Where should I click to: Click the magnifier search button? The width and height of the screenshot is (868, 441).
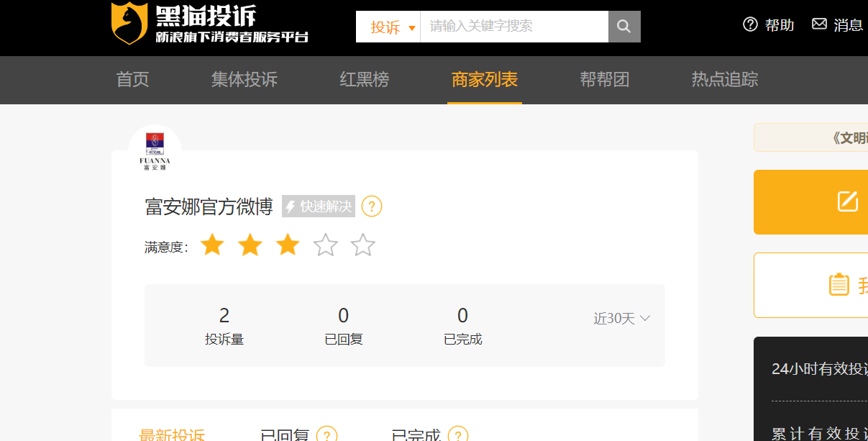(624, 27)
